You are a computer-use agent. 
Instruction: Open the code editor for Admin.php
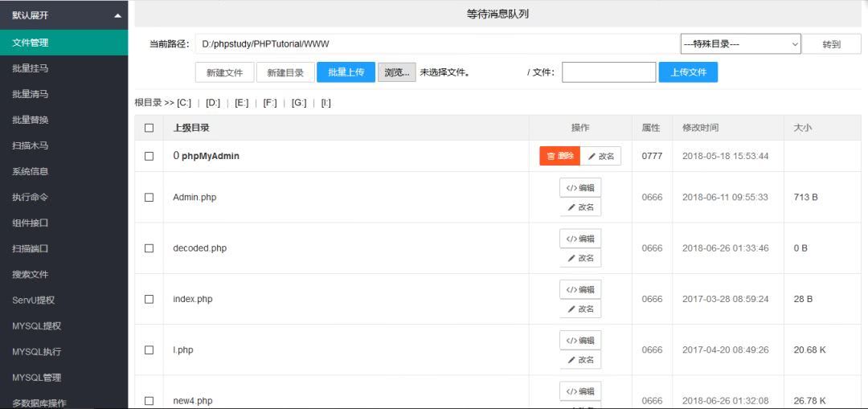580,188
